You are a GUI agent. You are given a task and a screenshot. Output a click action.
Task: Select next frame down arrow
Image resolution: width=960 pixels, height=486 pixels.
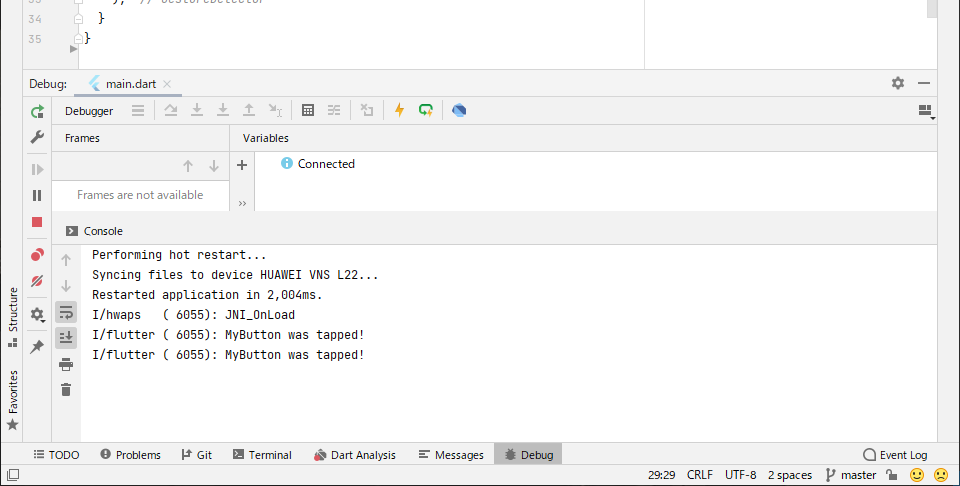coord(214,166)
